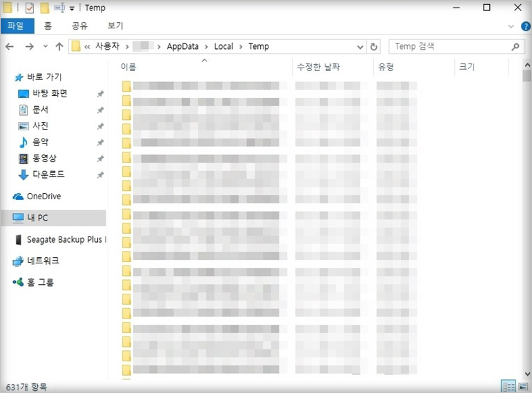Click Rename icon in quick access toolbar

tap(59, 8)
